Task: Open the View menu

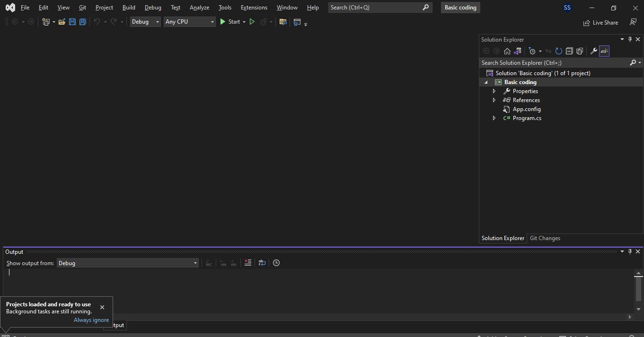Action: tap(63, 8)
